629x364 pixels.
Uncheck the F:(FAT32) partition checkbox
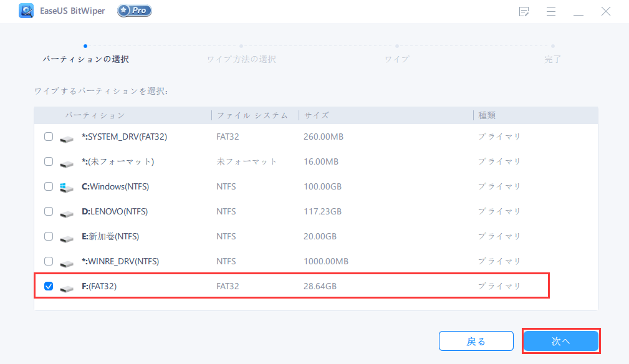[x=49, y=286]
